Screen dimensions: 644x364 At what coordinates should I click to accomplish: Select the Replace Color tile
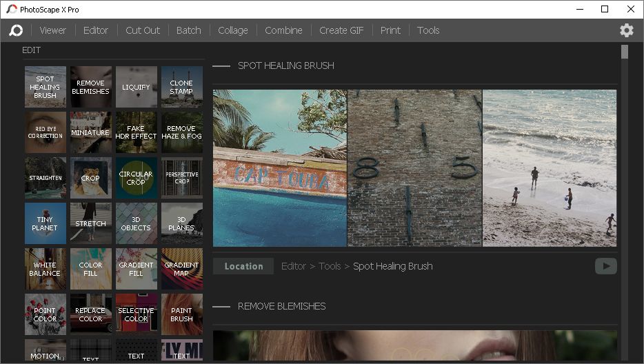pos(91,314)
